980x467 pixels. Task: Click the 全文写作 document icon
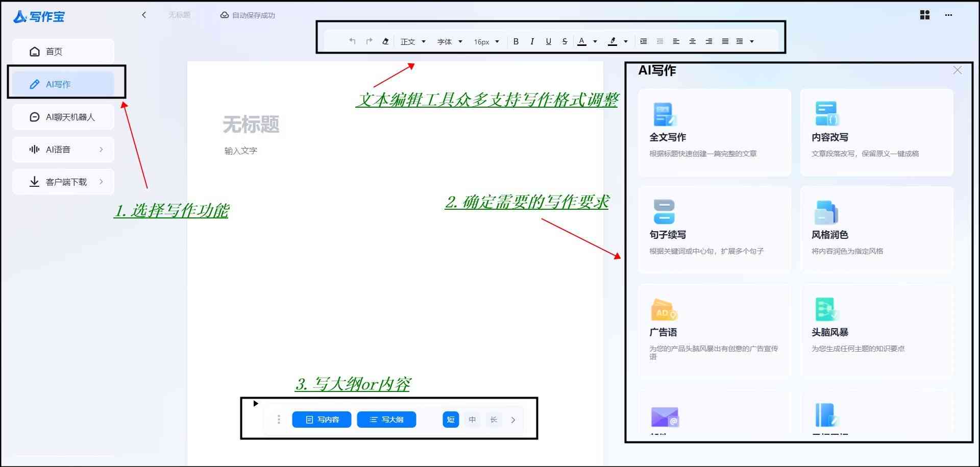click(665, 114)
